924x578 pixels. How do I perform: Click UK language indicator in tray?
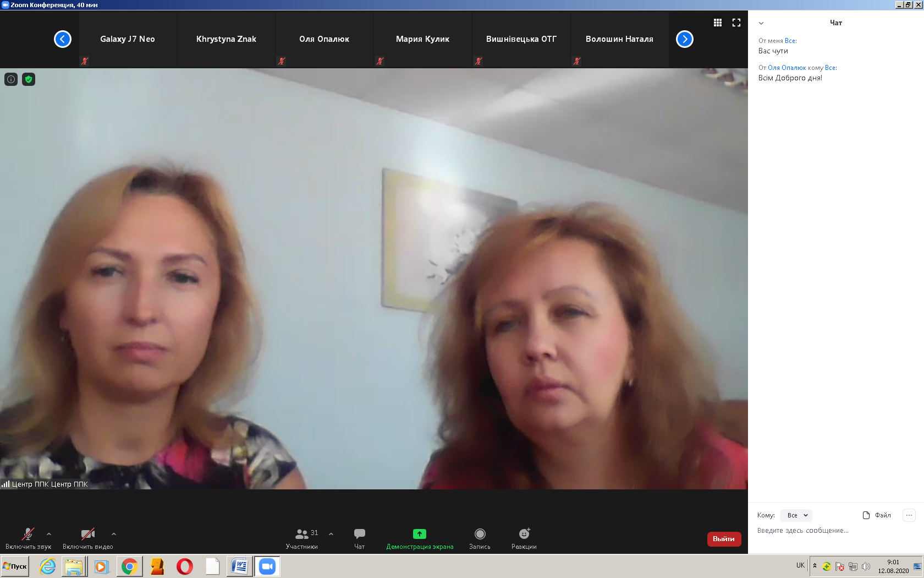click(800, 565)
